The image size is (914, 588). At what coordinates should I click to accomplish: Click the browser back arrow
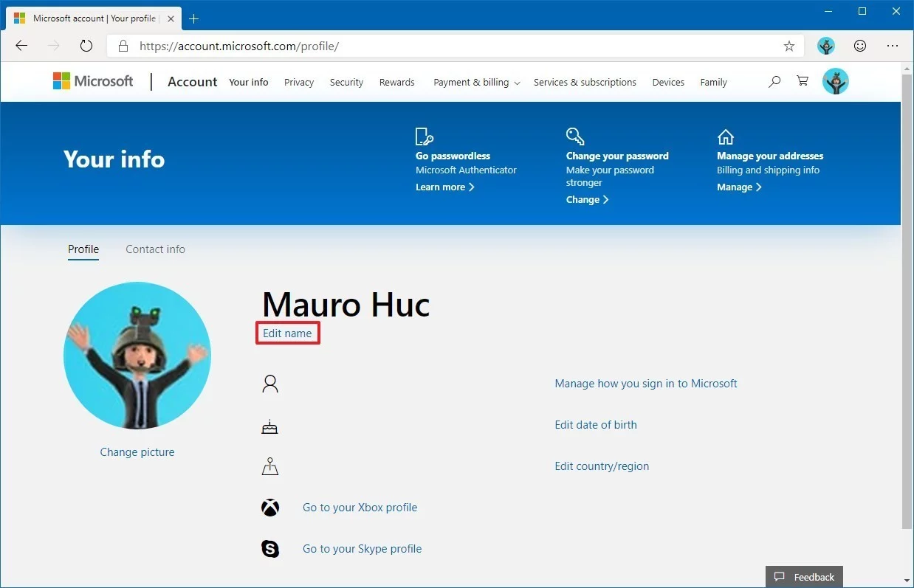[x=21, y=46]
